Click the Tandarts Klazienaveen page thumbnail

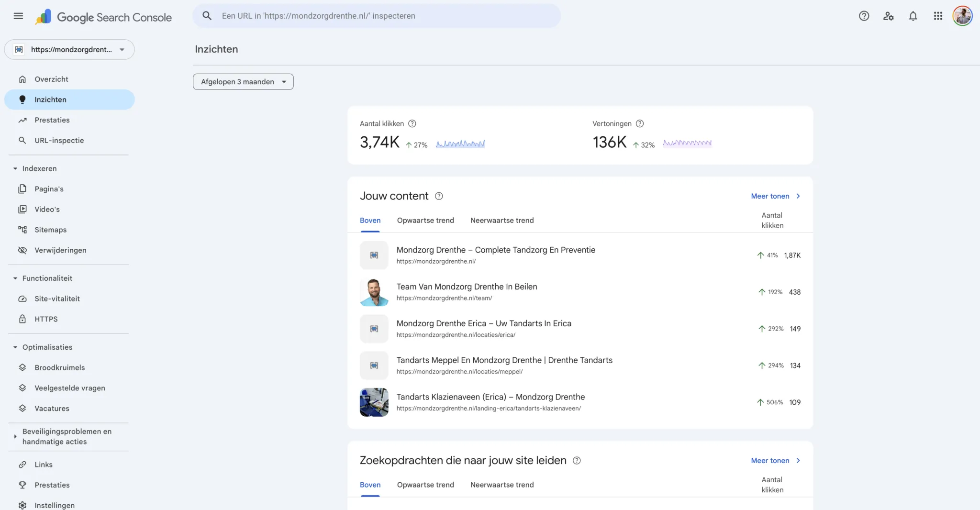click(374, 402)
